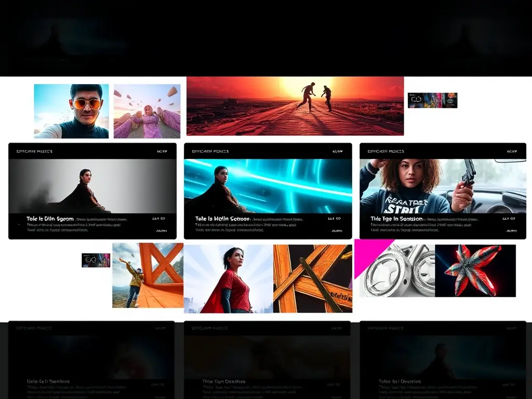Open the yellow jacket person at orange bridge thumbnail
The width and height of the screenshot is (532, 399).
[x=148, y=275]
